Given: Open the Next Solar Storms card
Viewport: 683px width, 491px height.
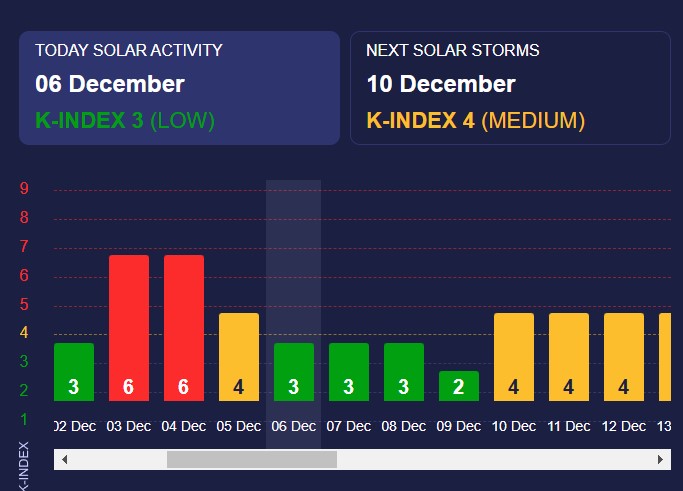Looking at the screenshot, I should point(510,87).
